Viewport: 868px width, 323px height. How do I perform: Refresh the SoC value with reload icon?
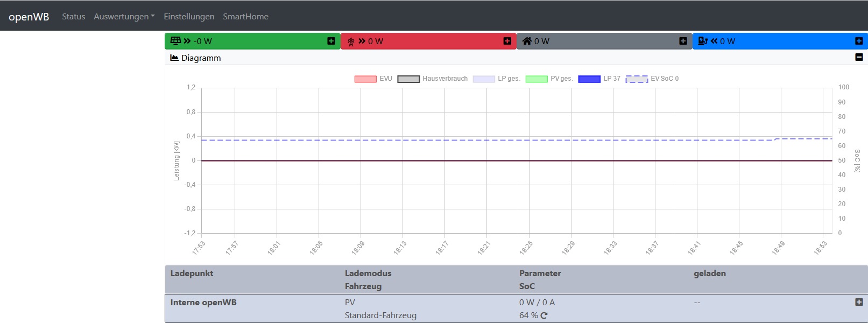pyautogui.click(x=544, y=315)
